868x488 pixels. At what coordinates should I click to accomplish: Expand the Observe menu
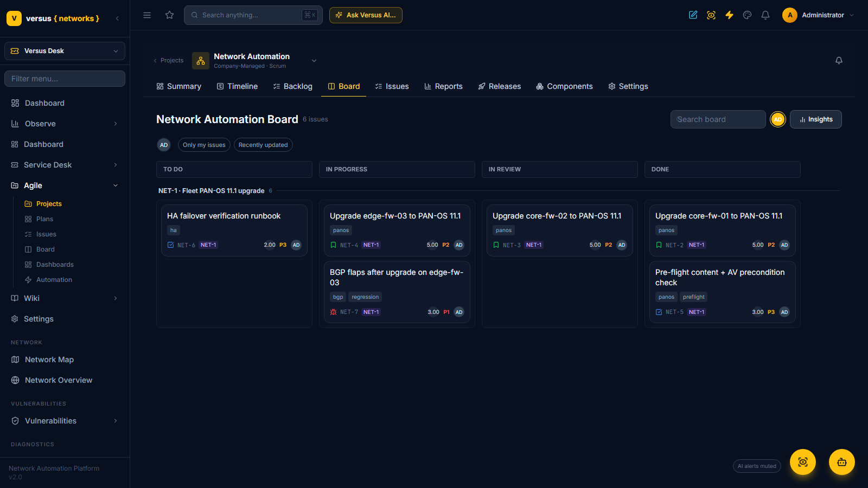(65, 124)
